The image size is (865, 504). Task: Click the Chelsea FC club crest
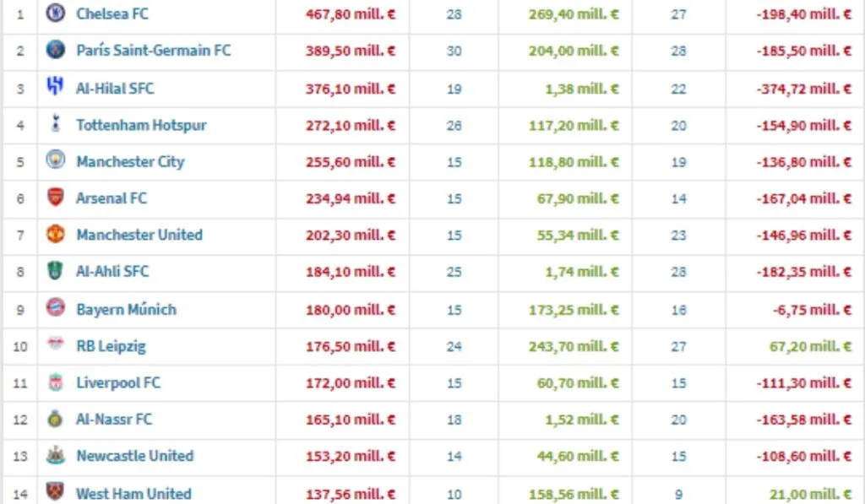(55, 14)
